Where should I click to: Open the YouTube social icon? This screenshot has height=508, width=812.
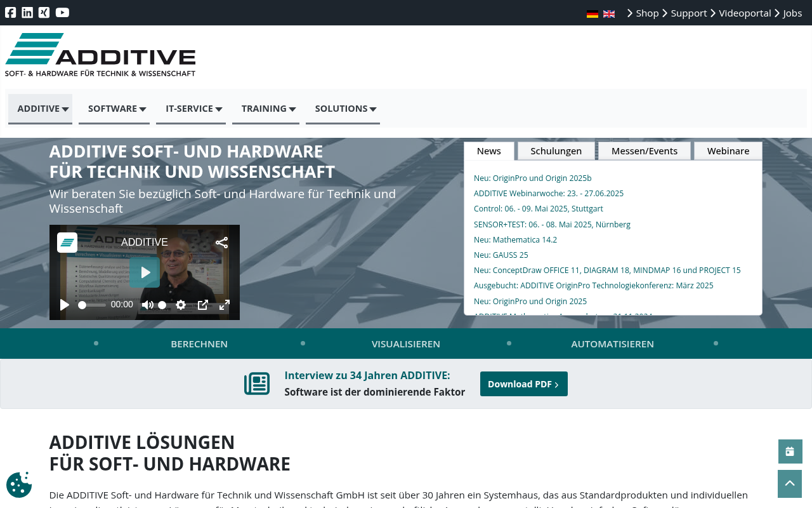tap(62, 13)
